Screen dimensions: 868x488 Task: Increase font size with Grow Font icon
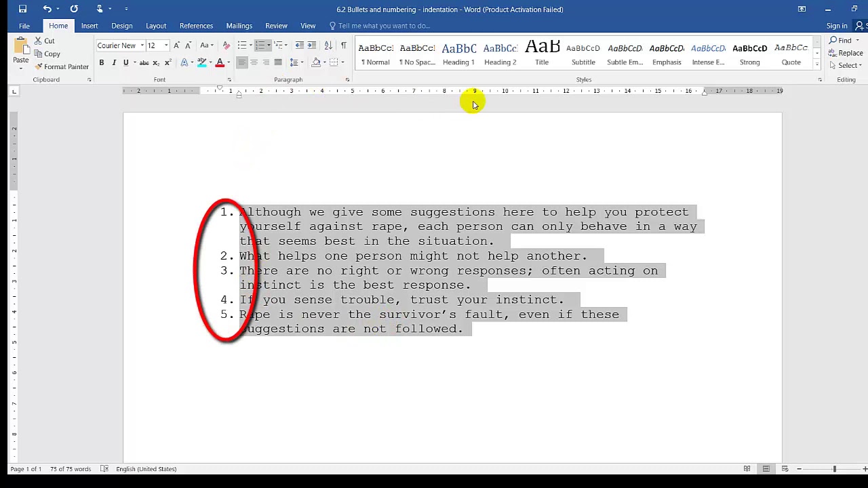[176, 45]
